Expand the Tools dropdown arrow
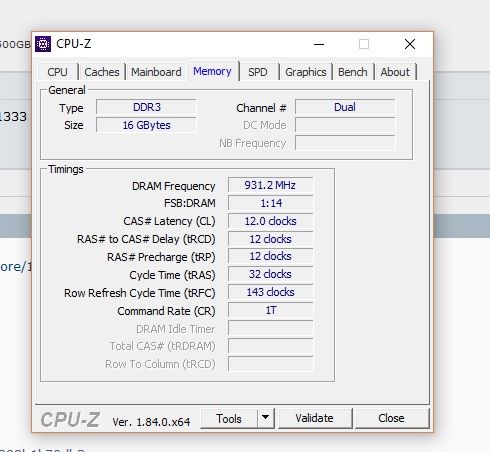This screenshot has width=490, height=452. [266, 417]
